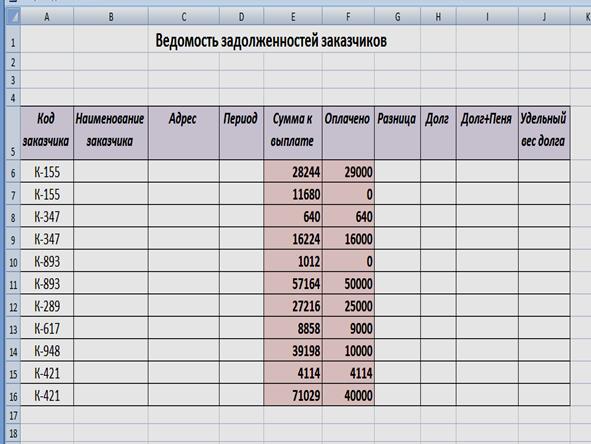
Task: Select the cell with value 10000
Action: pos(348,351)
